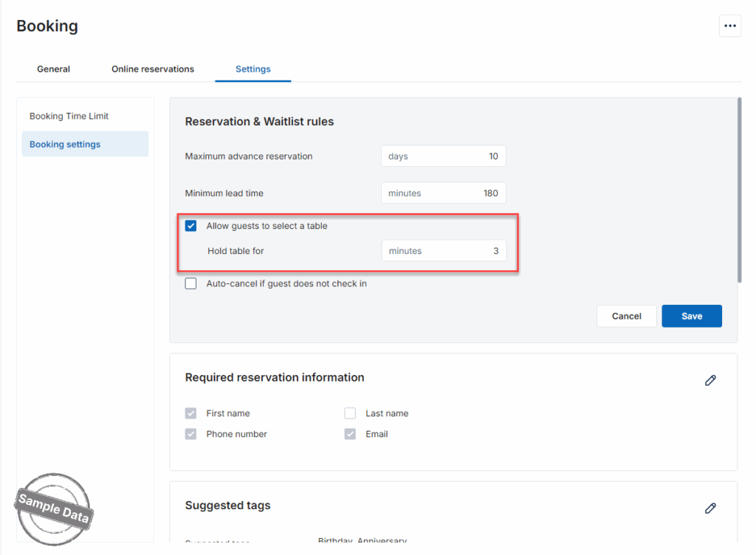Open the Online reservations tab
This screenshot has height=555, width=756.
tap(153, 69)
